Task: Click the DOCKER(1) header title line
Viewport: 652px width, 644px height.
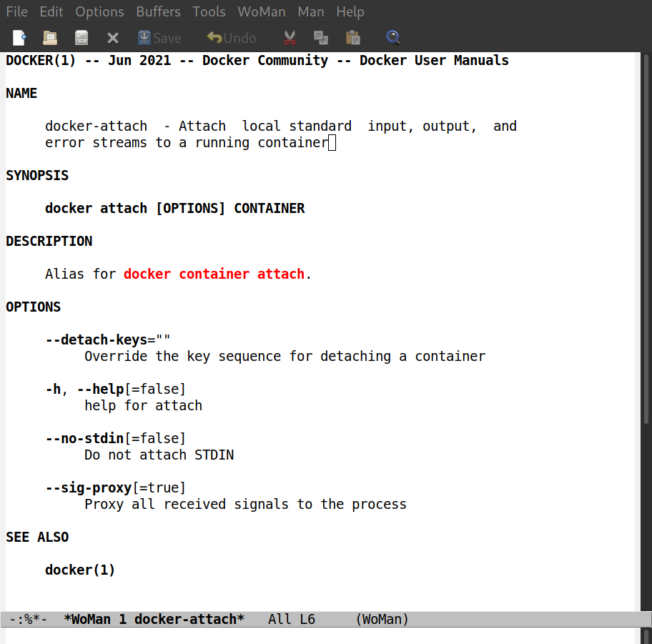Action: (x=257, y=60)
